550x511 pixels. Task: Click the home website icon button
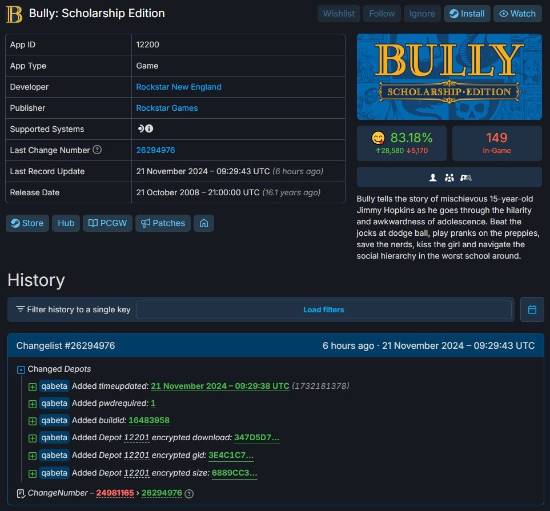(x=204, y=223)
